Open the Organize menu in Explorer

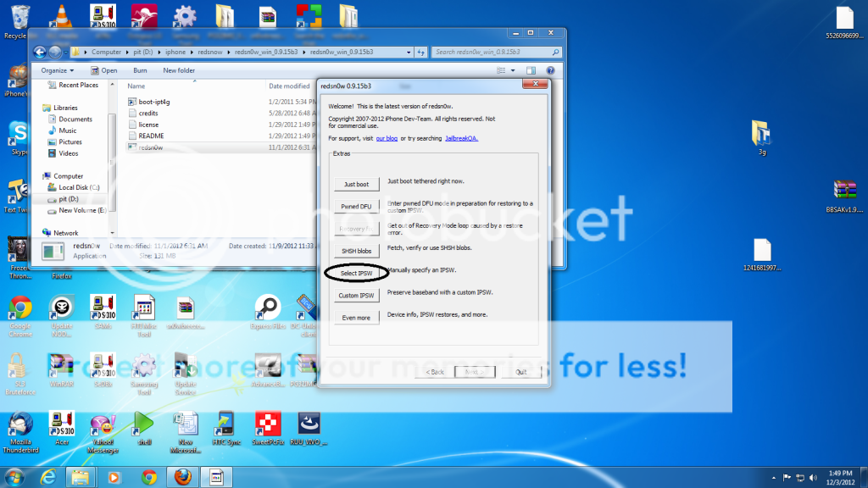tap(57, 70)
